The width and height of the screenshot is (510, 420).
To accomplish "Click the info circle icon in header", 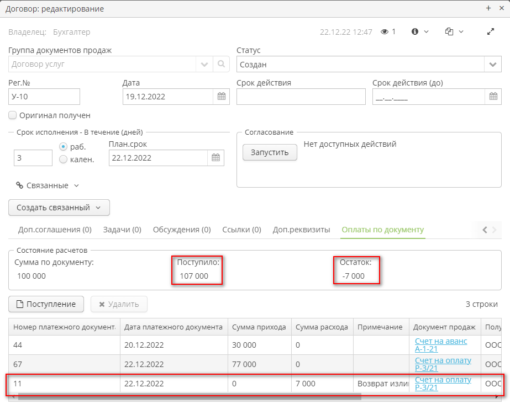I will [415, 32].
